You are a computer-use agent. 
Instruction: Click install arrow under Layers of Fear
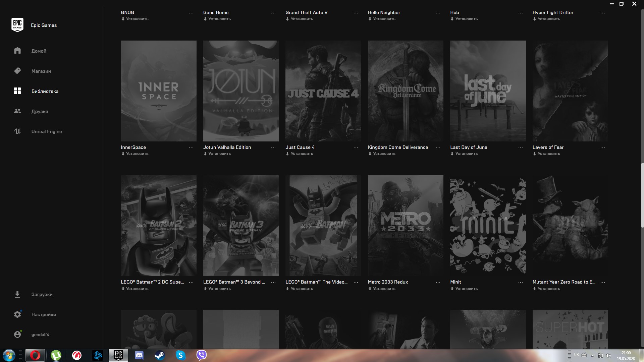[x=534, y=154]
